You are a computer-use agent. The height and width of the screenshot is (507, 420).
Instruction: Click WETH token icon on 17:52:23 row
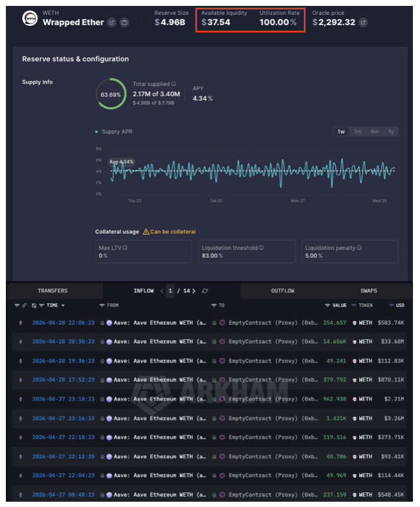[x=355, y=380]
